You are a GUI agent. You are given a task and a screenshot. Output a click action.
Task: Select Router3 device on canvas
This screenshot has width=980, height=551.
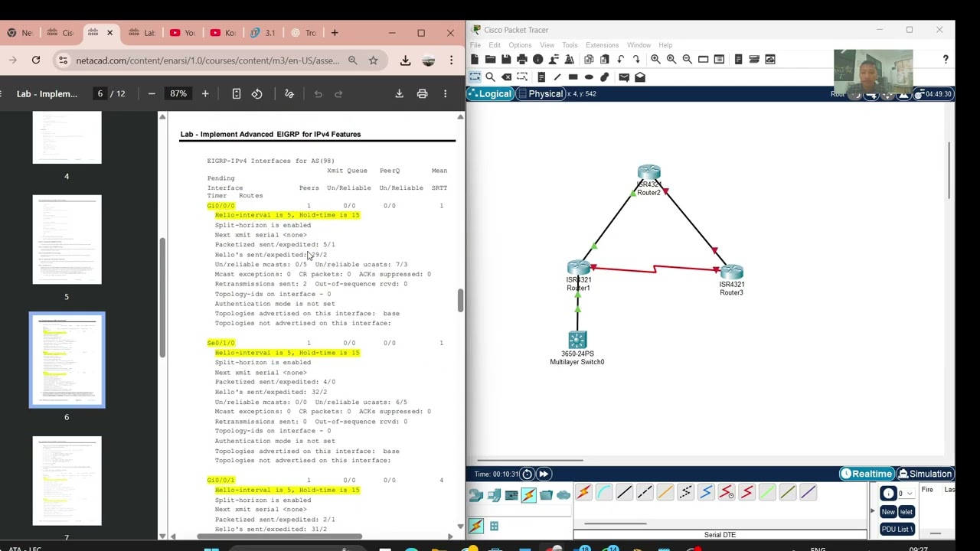tap(731, 272)
